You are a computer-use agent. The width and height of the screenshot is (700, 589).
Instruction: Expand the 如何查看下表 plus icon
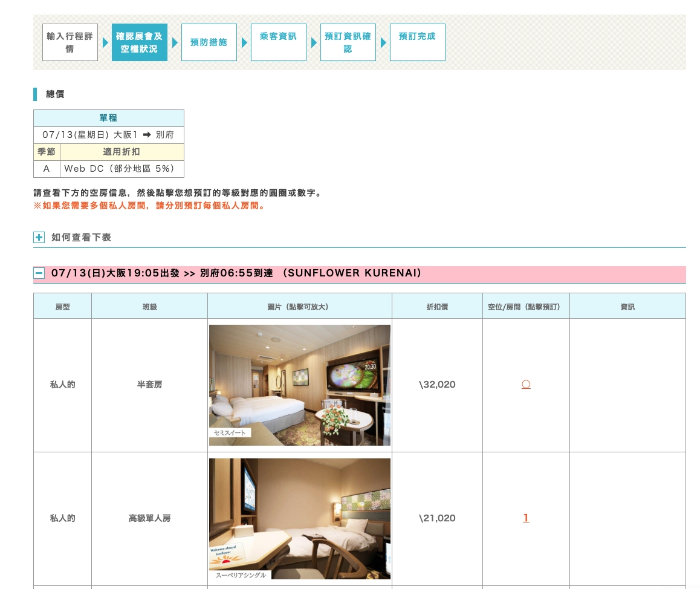pyautogui.click(x=39, y=237)
